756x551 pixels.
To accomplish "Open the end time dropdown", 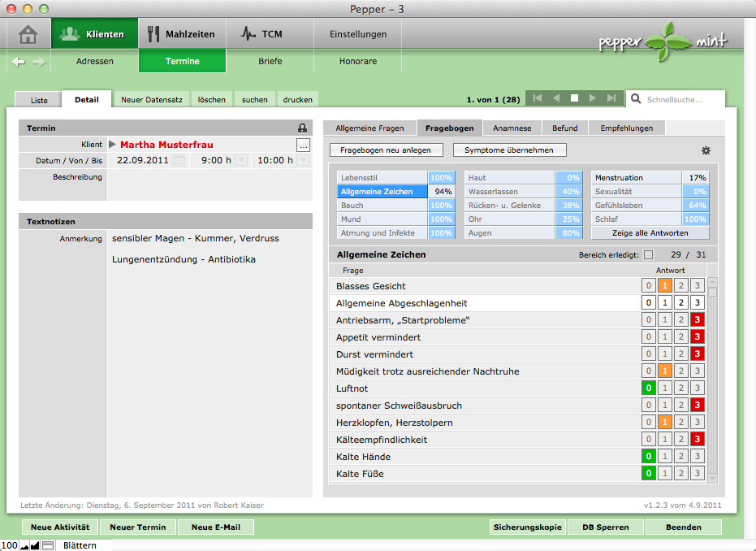I will click(303, 161).
